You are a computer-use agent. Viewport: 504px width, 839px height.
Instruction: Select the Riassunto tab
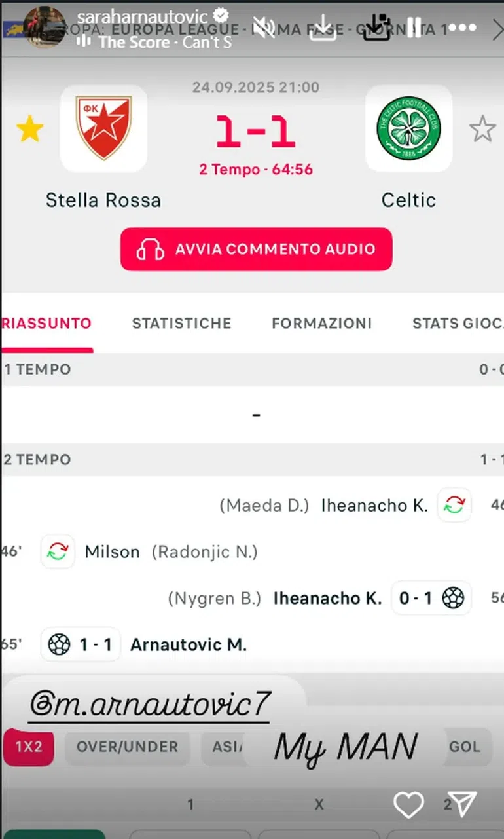pyautogui.click(x=47, y=323)
